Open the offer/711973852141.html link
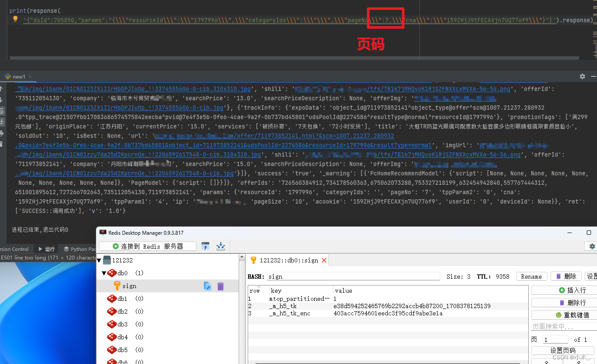 pyautogui.click(x=273, y=136)
